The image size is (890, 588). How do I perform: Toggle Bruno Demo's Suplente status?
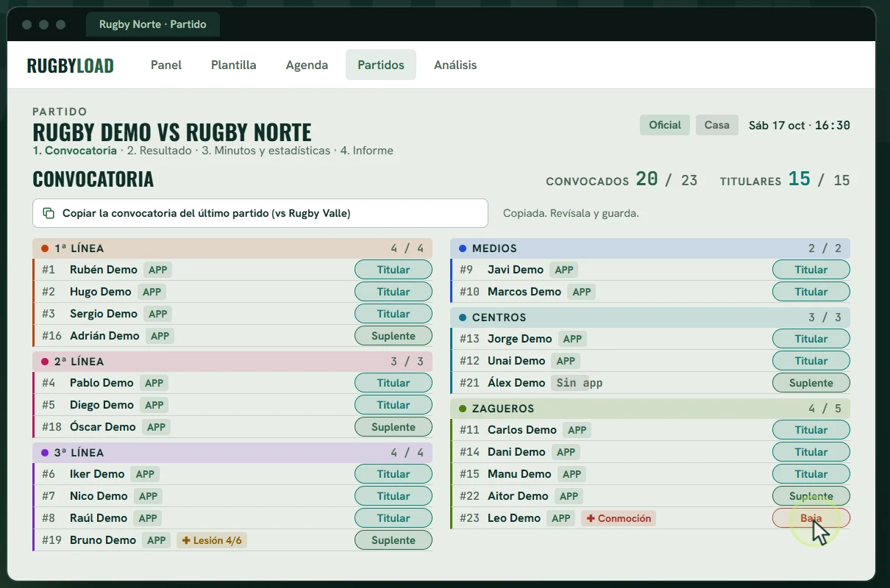[x=394, y=540]
